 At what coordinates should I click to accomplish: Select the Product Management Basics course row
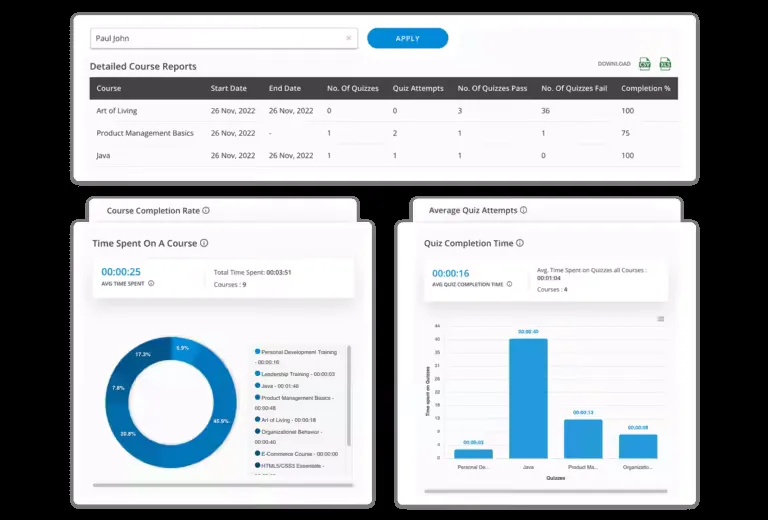coord(384,133)
